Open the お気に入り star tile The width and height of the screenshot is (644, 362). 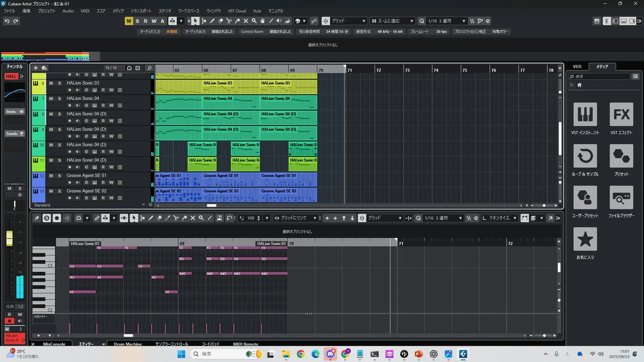pyautogui.click(x=585, y=239)
